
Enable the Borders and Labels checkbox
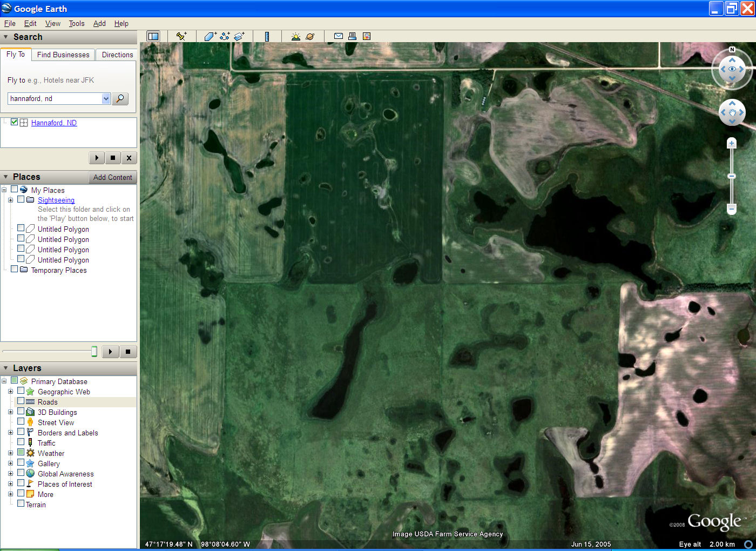click(x=21, y=432)
